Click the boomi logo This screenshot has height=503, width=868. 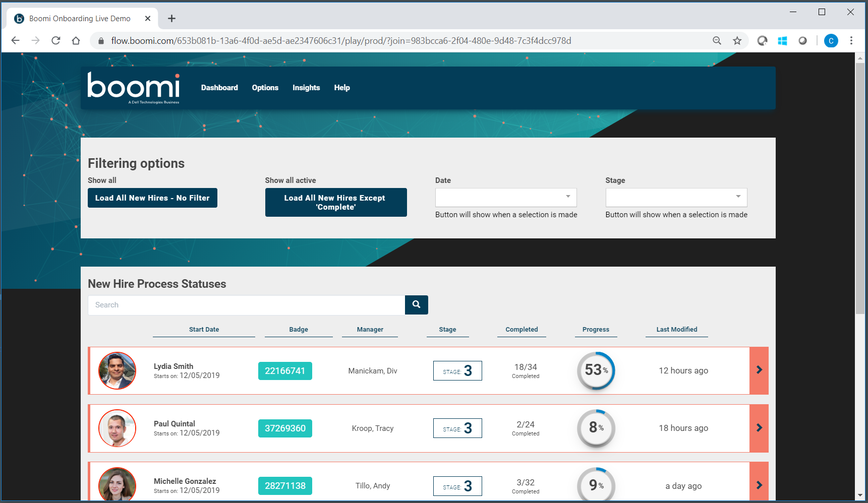click(x=133, y=88)
